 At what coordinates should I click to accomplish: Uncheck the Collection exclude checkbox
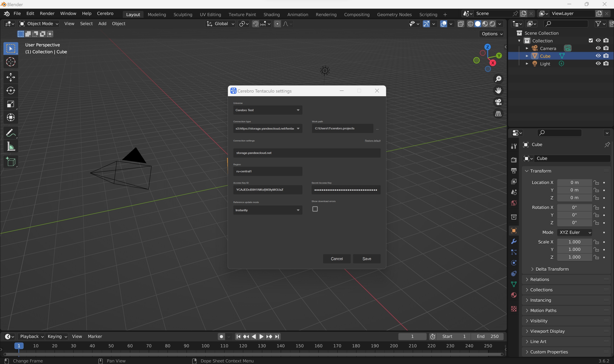pyautogui.click(x=591, y=40)
